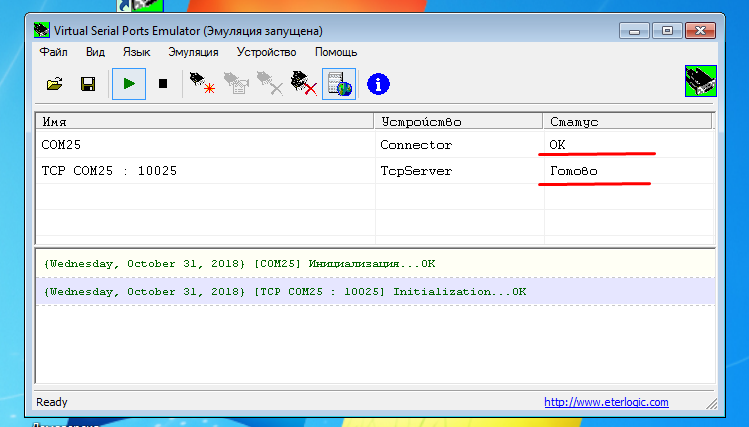Click the green serial connector logo
This screenshot has width=749, height=427.
click(701, 81)
